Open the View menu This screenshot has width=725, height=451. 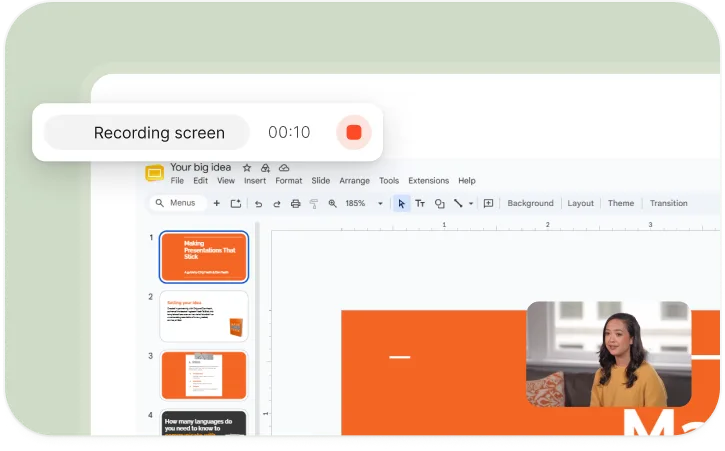tap(226, 180)
